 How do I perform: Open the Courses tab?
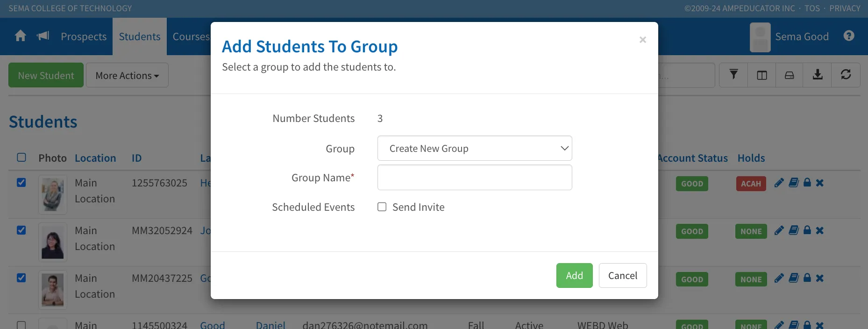(191, 36)
